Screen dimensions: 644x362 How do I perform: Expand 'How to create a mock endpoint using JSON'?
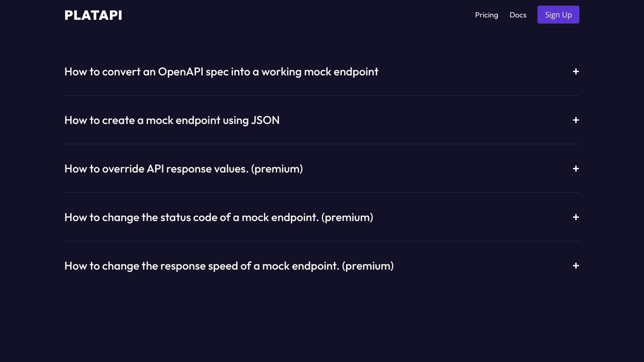click(322, 120)
